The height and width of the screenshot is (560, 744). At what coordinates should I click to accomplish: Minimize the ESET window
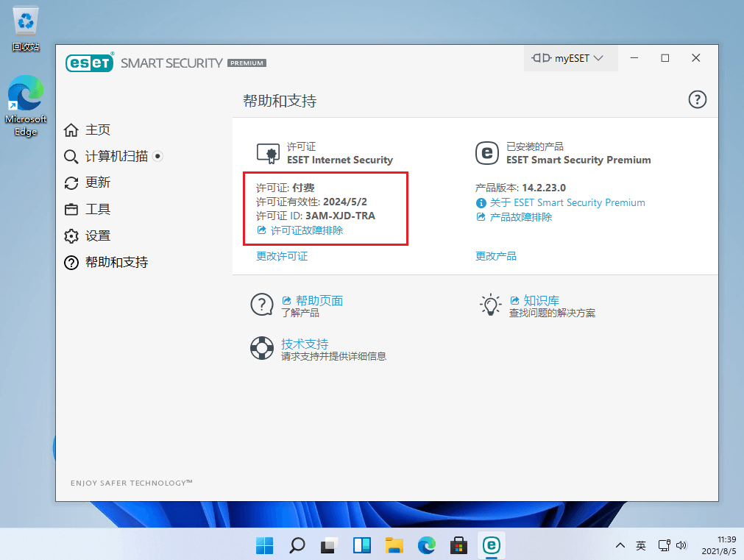[634, 58]
